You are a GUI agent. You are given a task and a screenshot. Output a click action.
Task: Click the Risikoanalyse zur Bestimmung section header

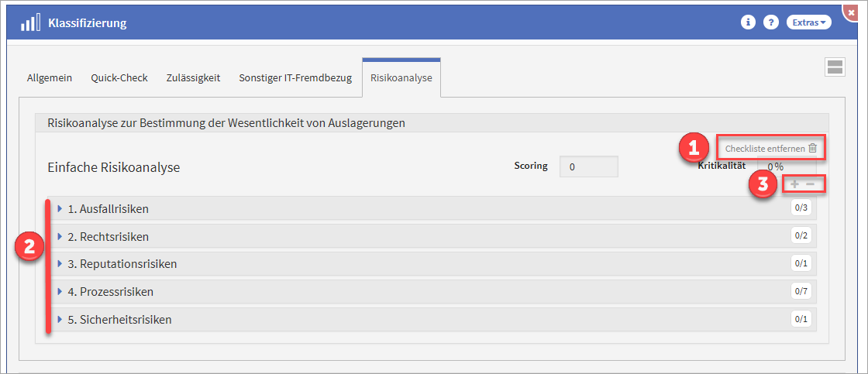[432, 123]
